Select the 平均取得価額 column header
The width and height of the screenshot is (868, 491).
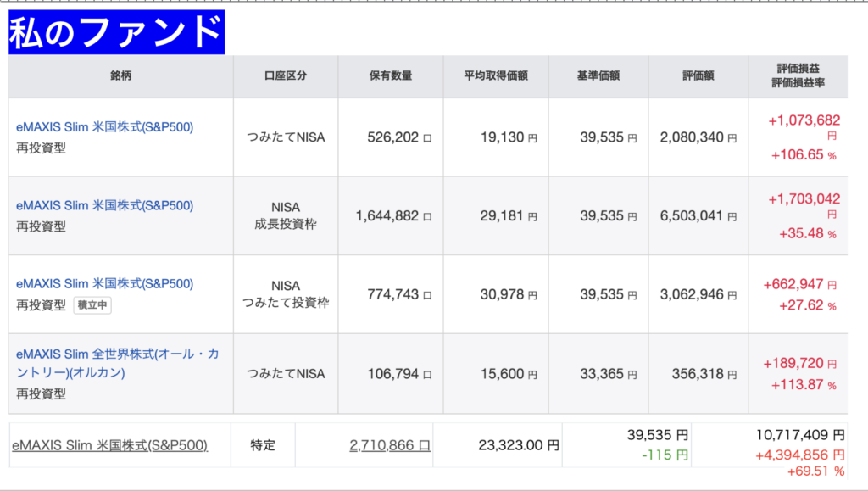(495, 76)
